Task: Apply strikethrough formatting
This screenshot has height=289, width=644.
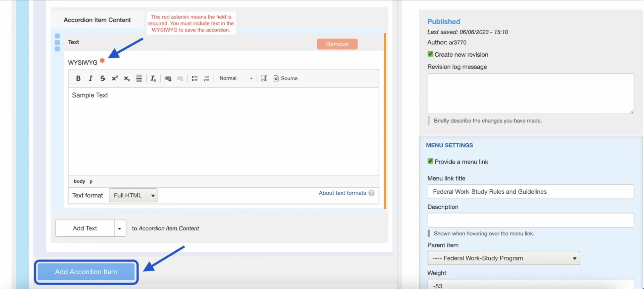Action: click(x=103, y=78)
